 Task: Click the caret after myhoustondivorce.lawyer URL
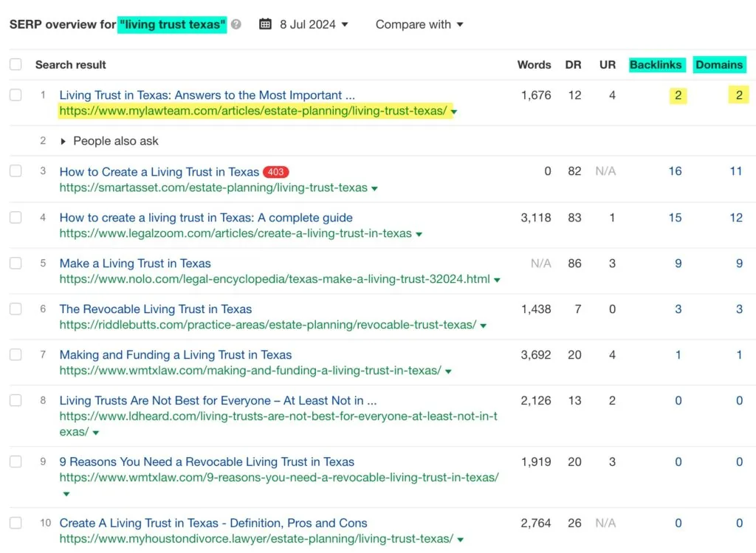click(x=460, y=540)
